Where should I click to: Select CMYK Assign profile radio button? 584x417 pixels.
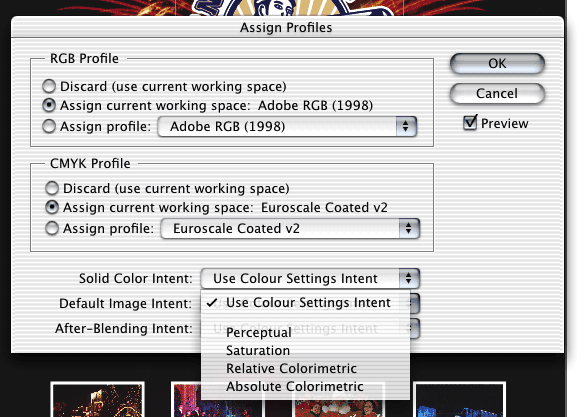(x=52, y=228)
